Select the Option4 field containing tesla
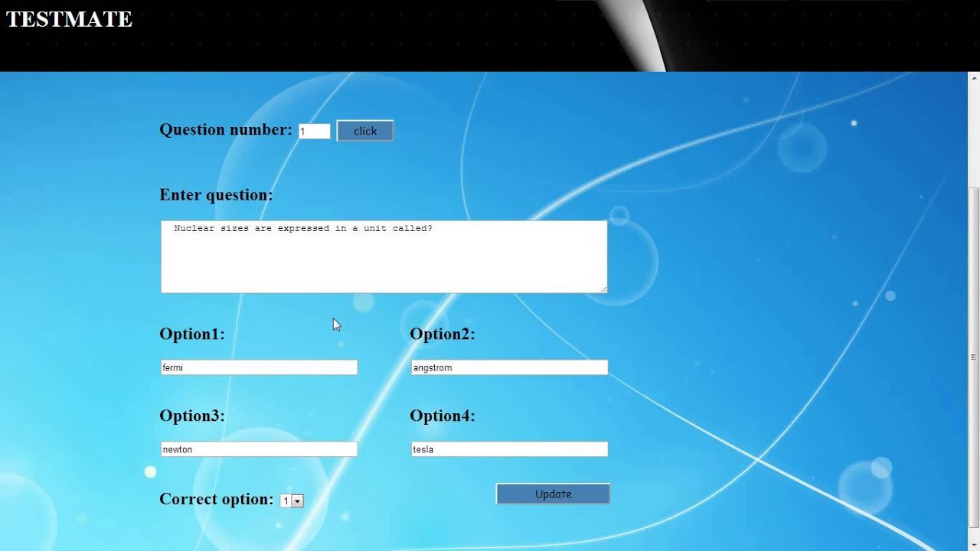The height and width of the screenshot is (551, 980). (509, 449)
